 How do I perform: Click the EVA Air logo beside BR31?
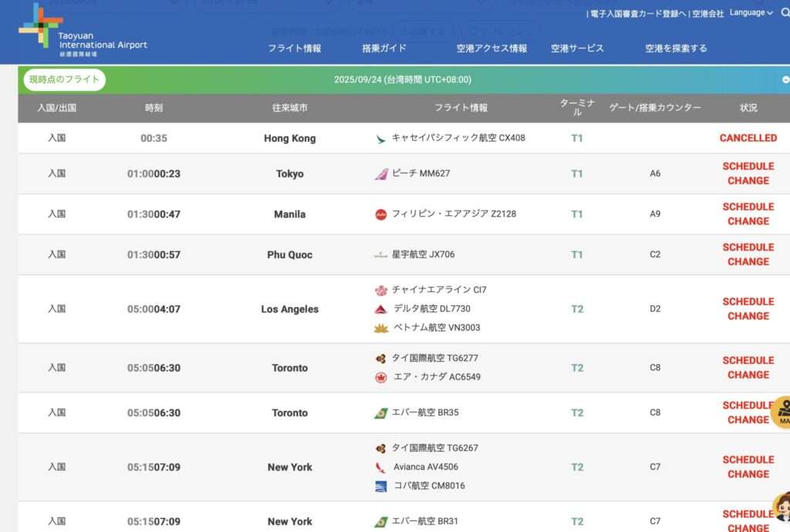pos(381,522)
